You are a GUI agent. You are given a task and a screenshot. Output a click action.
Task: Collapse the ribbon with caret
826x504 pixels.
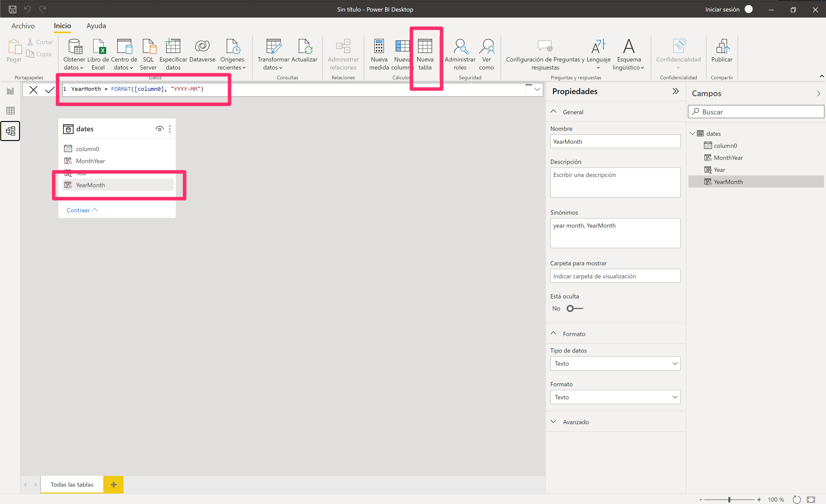(821, 76)
